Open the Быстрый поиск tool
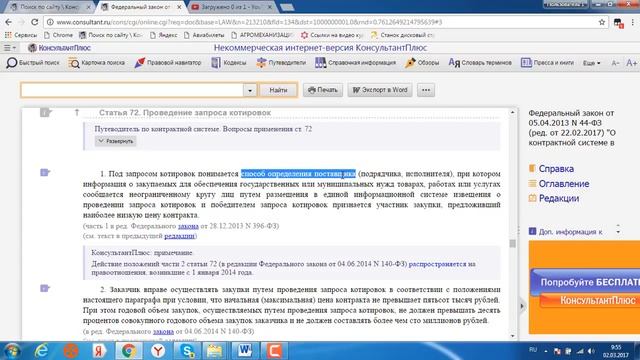This screenshot has width=640, height=360. point(33,63)
